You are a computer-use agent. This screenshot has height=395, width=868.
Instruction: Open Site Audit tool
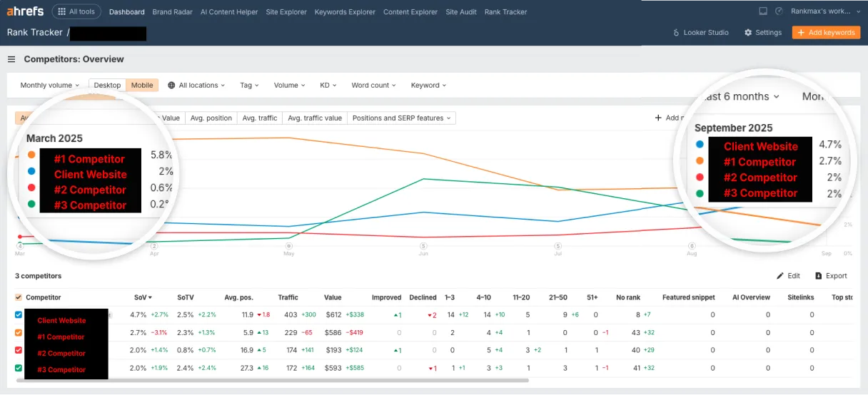(461, 12)
